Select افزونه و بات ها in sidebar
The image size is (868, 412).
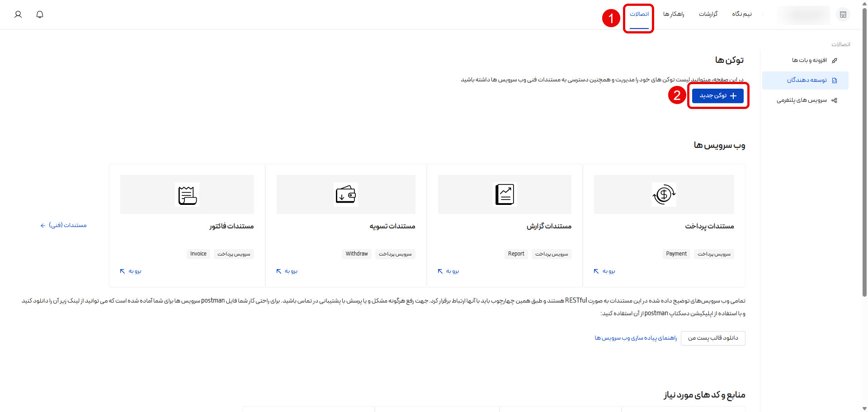tap(809, 60)
